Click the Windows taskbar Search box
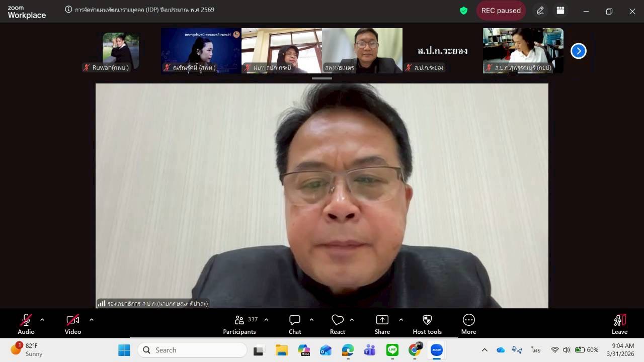 point(192,350)
